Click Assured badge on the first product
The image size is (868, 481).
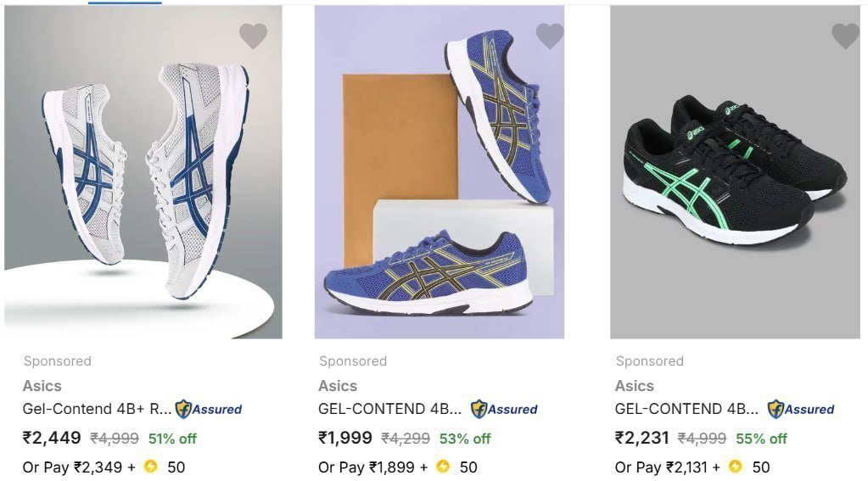(x=209, y=409)
